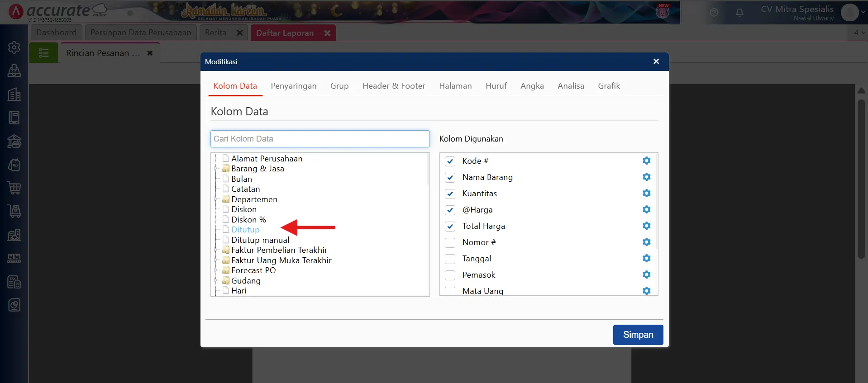868x383 pixels.
Task: Select the Ditutup column item
Action: 245,230
